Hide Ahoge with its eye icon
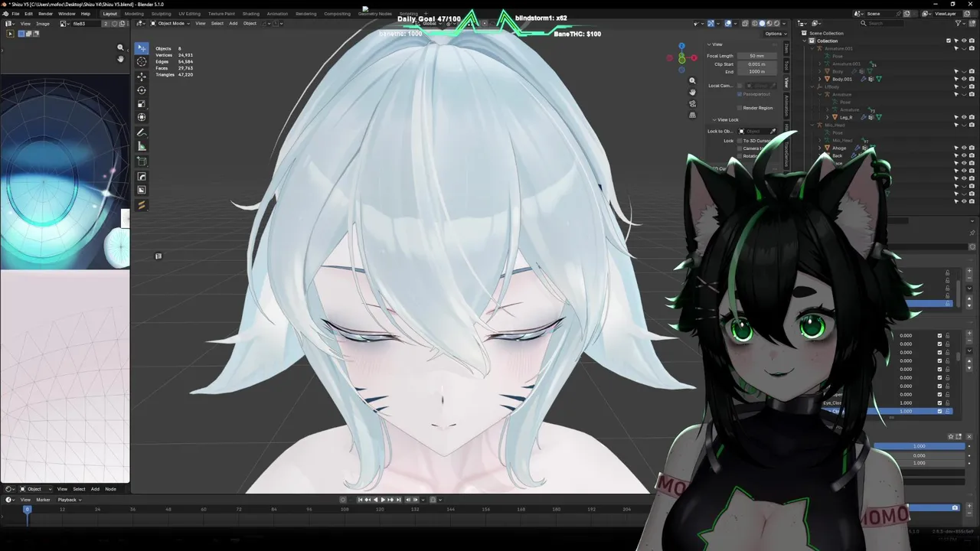This screenshot has height=551, width=980. coord(964,148)
